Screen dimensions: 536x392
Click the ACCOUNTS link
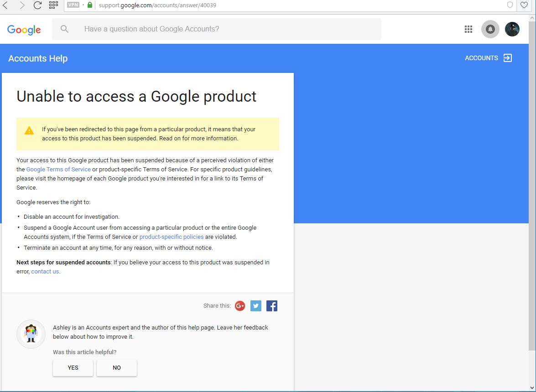point(481,58)
